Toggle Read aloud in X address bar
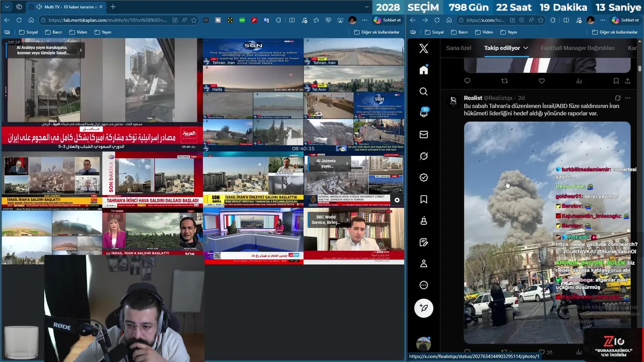 pos(531,20)
